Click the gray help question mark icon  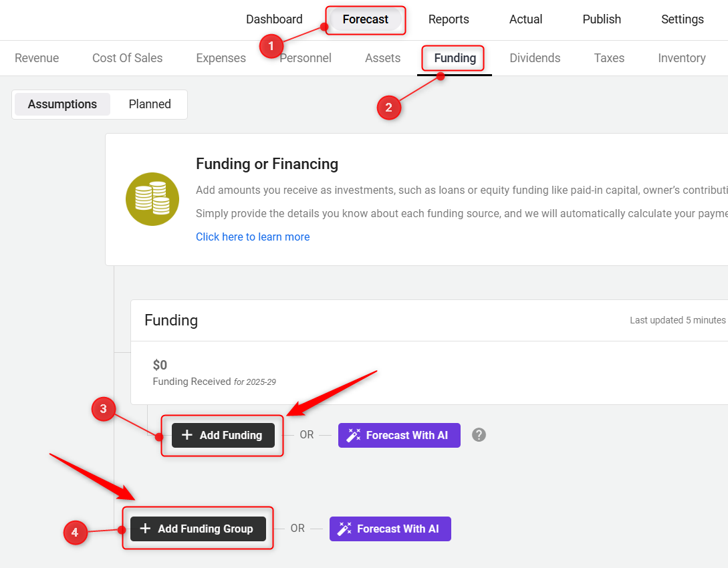click(479, 435)
